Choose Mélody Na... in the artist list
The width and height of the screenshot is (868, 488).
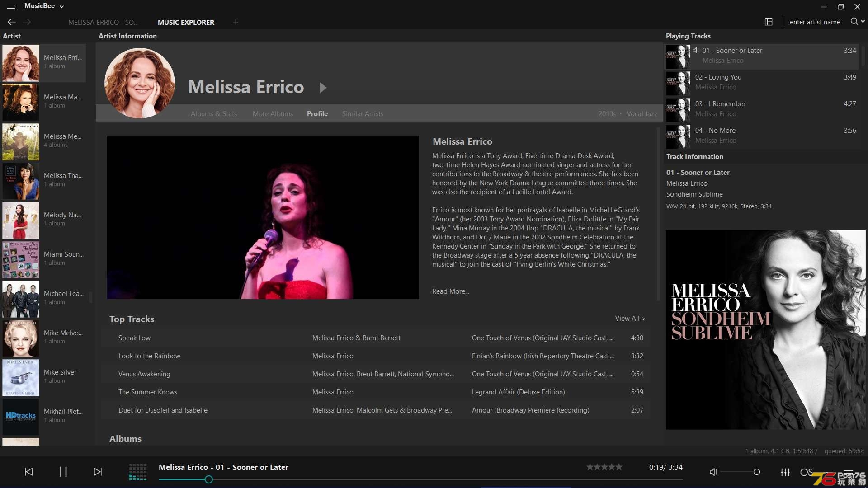(x=44, y=220)
